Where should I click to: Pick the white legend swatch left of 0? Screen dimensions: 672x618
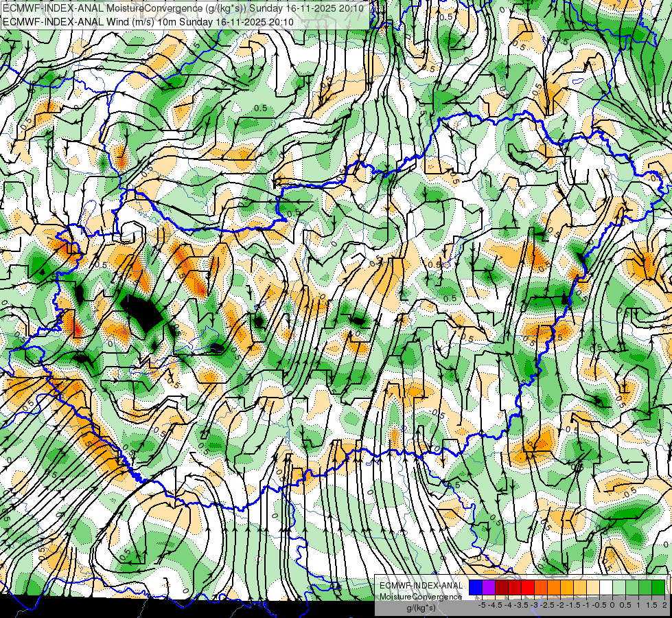(x=606, y=587)
